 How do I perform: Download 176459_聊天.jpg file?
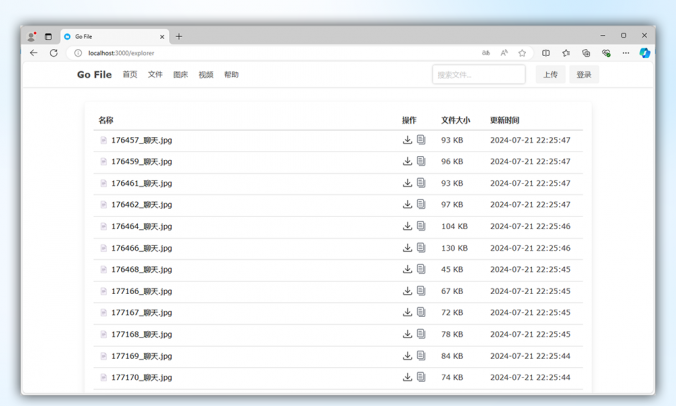point(407,161)
